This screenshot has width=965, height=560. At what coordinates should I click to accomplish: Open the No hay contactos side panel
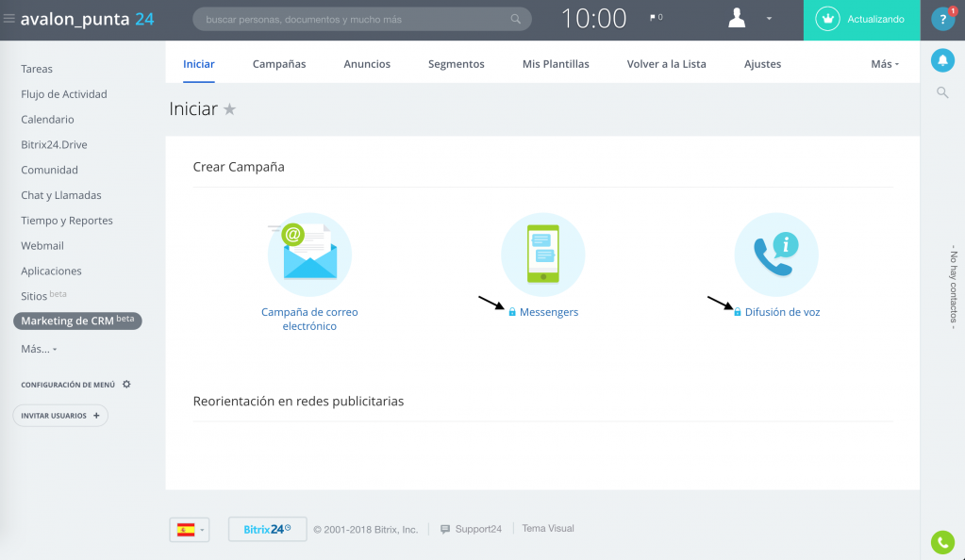pyautogui.click(x=954, y=287)
